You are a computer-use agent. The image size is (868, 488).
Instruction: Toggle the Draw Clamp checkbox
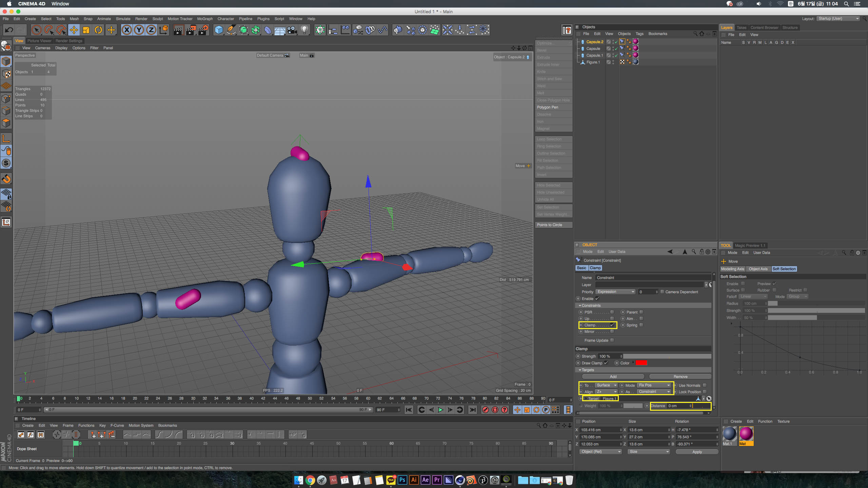(x=606, y=363)
